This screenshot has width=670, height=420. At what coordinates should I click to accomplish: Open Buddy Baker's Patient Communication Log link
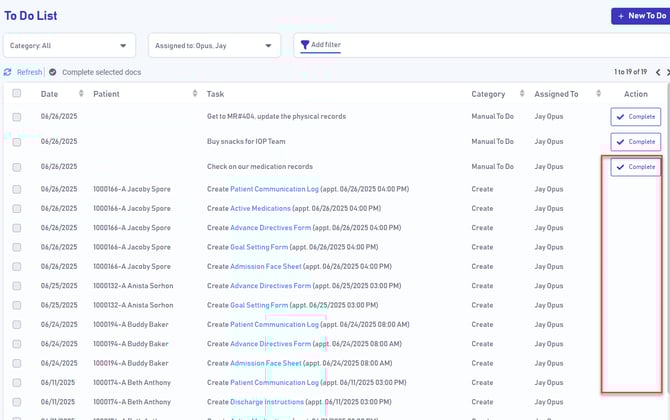coord(274,324)
